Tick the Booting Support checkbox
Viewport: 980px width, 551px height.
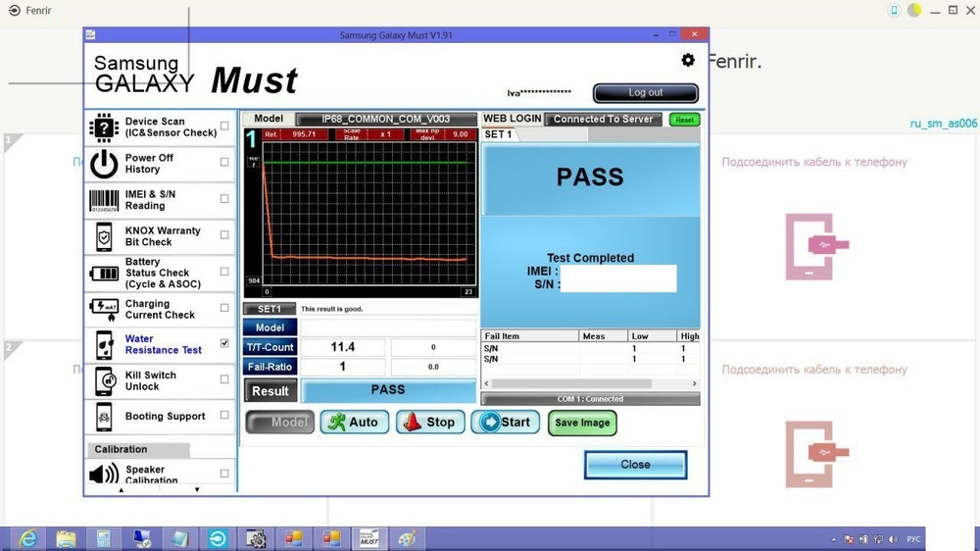(224, 416)
